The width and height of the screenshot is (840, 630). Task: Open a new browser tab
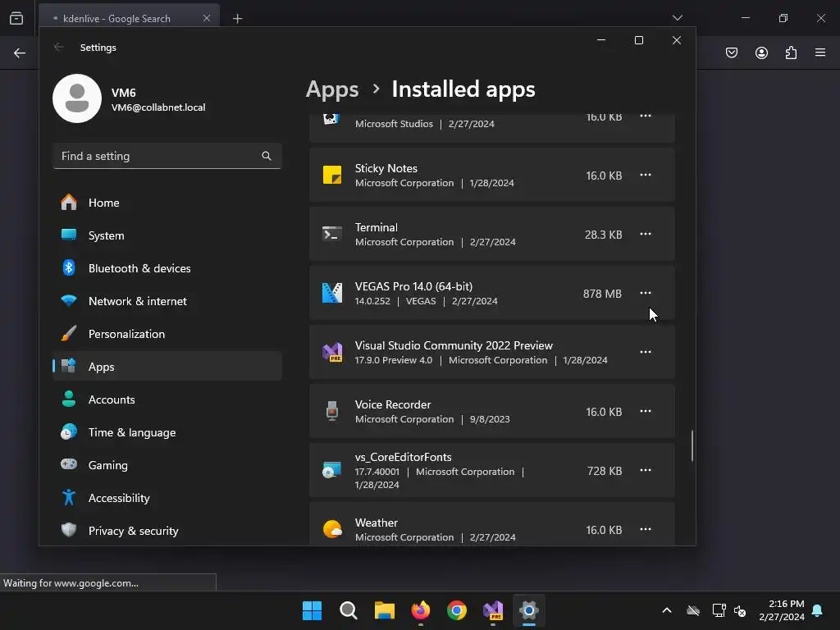[x=237, y=19]
